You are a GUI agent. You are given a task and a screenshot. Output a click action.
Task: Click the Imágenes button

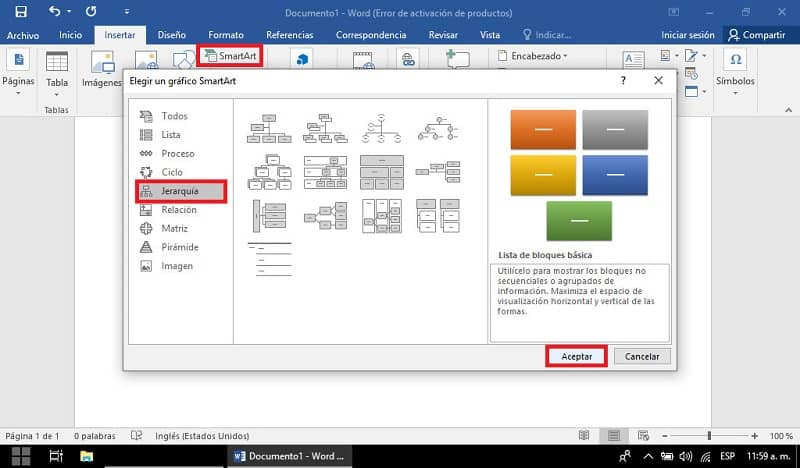click(102, 70)
